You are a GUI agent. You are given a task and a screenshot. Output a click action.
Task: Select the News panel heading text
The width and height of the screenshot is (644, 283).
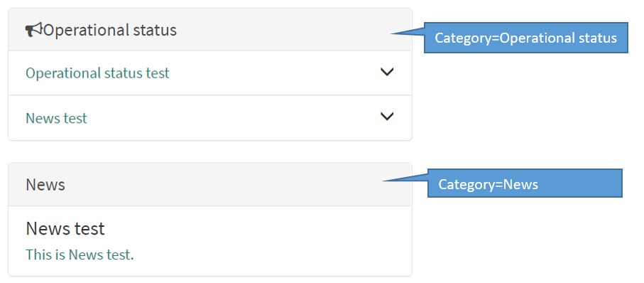45,185
